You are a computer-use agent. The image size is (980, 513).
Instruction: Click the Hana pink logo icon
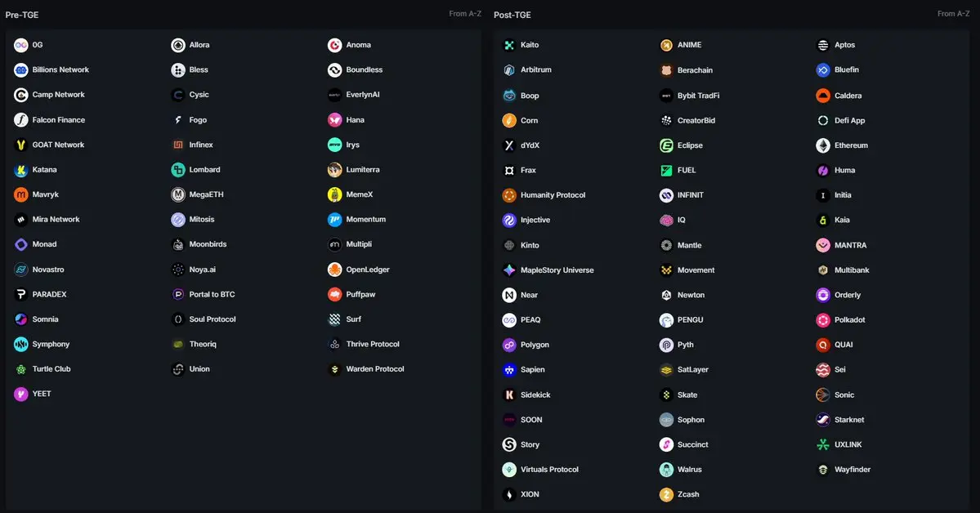335,120
